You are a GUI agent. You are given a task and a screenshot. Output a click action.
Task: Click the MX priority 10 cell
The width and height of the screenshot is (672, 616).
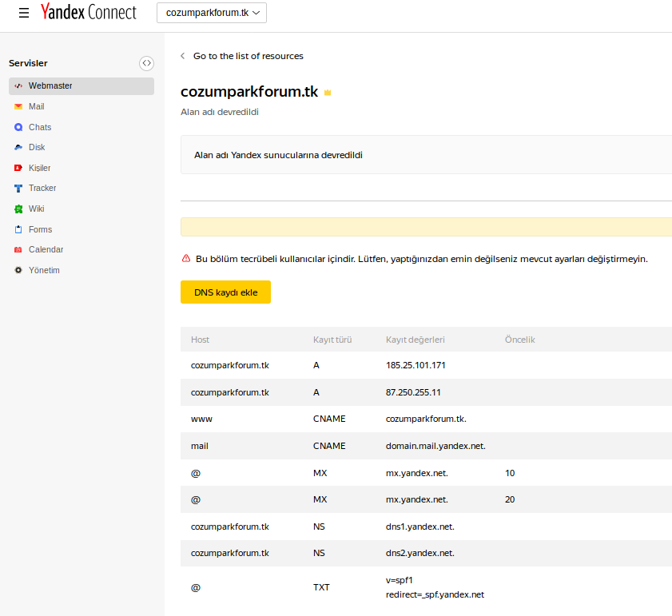click(x=510, y=473)
